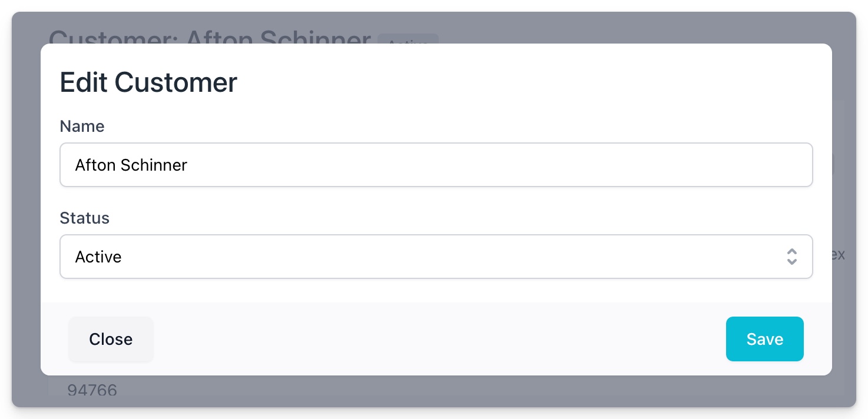The width and height of the screenshot is (868, 419).
Task: Click the "Afton Schinner" text inside Name field
Action: pos(131,165)
